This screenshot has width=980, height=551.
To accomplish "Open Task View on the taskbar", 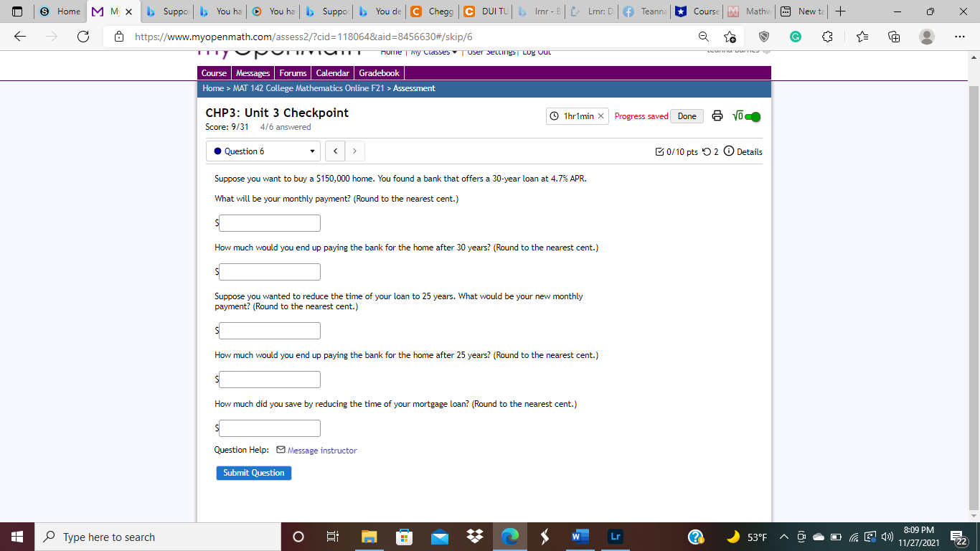I will click(332, 537).
